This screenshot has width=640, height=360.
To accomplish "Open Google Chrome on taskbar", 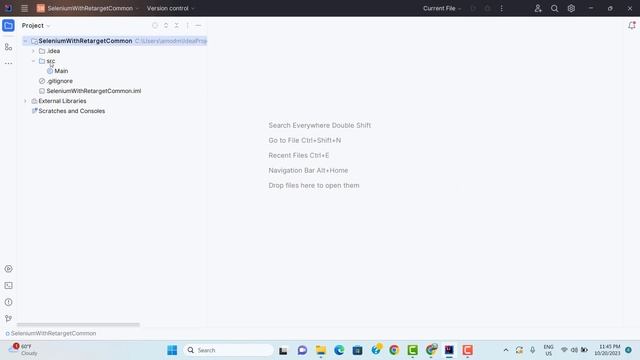I will pos(394,350).
